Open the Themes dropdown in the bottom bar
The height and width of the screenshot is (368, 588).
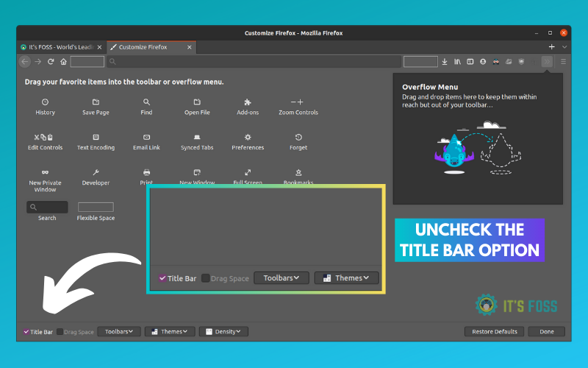point(170,332)
